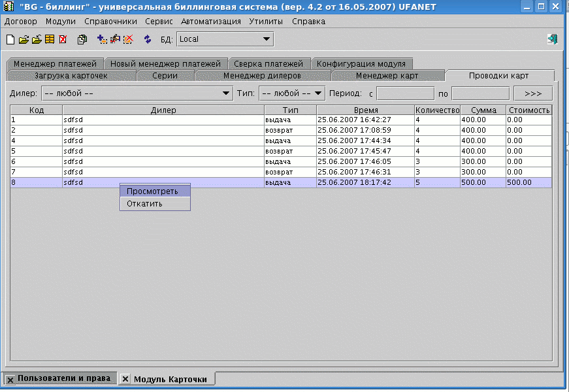The image size is (569, 392).
Task: Close the Пользователи и права bottom tab
Action: [x=10, y=379]
